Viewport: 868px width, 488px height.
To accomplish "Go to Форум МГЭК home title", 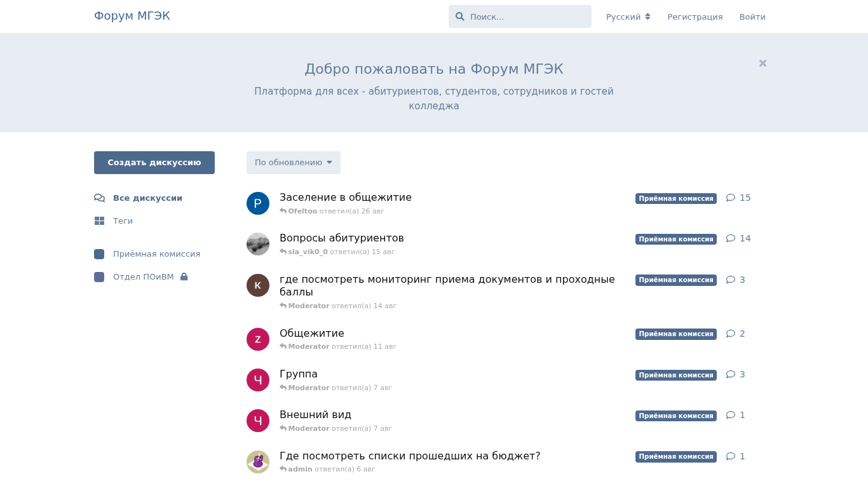I will pos(132,16).
